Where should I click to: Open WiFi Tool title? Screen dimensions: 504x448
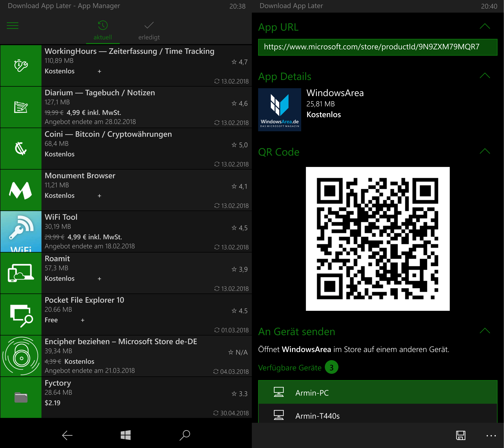(61, 217)
